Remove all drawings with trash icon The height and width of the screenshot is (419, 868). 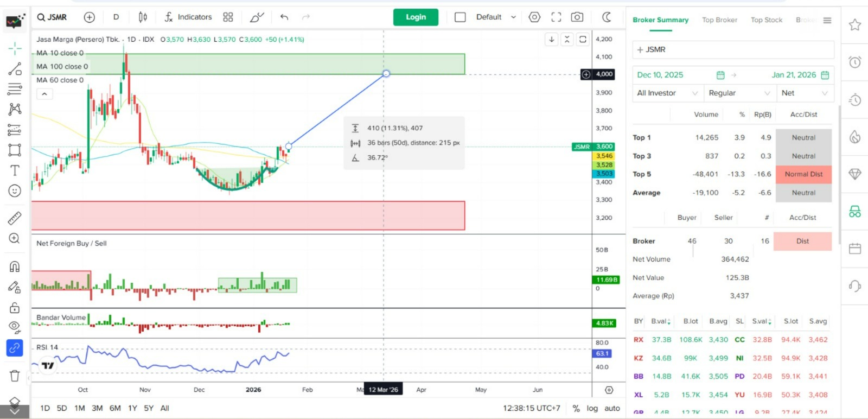(15, 376)
